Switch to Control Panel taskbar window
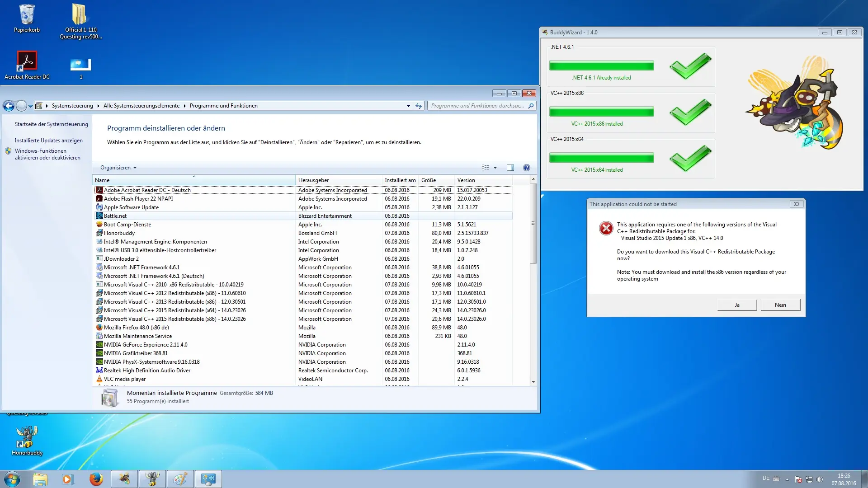This screenshot has height=488, width=868. click(x=208, y=479)
